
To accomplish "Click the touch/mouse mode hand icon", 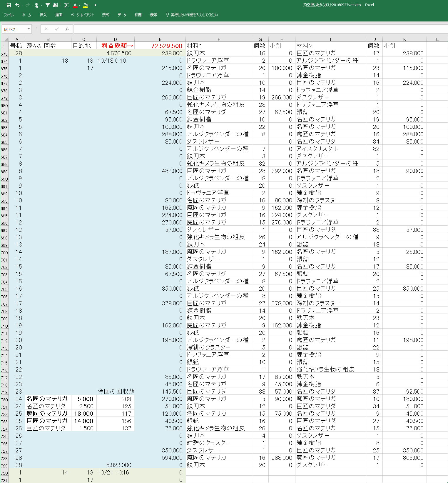I will coord(37,5).
